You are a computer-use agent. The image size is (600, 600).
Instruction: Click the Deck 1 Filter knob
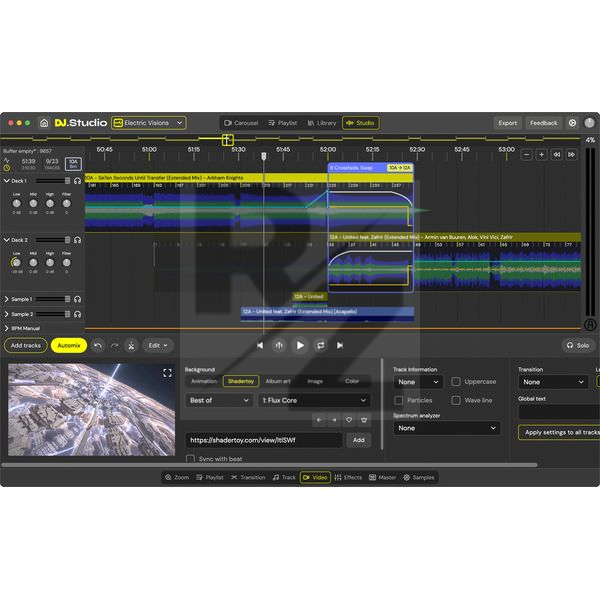coord(67,203)
